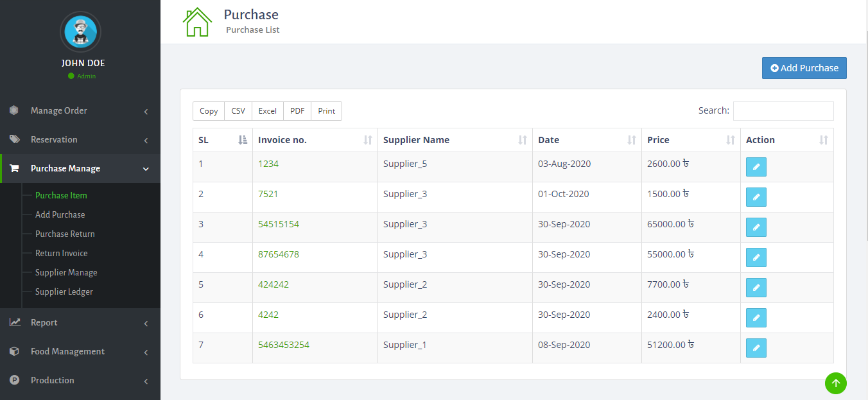868x400 pixels.
Task: Collapse the Purchase Manage menu
Action: point(80,168)
